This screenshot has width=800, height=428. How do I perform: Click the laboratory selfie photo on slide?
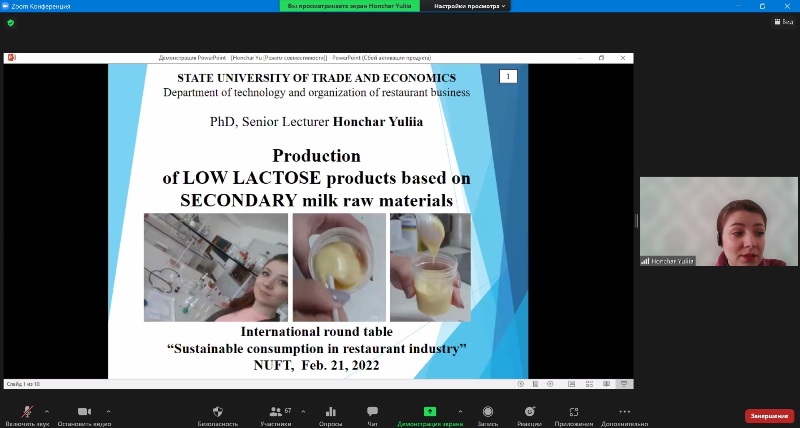click(216, 267)
